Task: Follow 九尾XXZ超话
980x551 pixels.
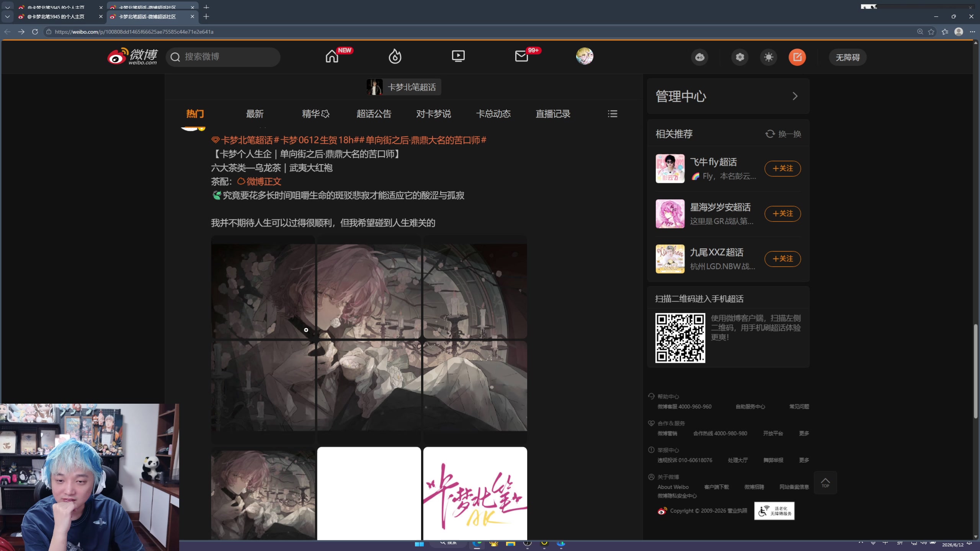Action: click(782, 259)
